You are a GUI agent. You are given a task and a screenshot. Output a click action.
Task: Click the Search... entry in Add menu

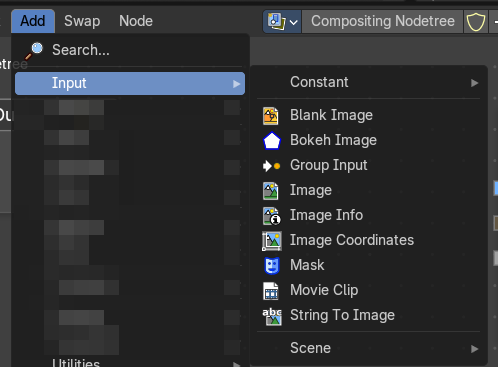coord(130,50)
